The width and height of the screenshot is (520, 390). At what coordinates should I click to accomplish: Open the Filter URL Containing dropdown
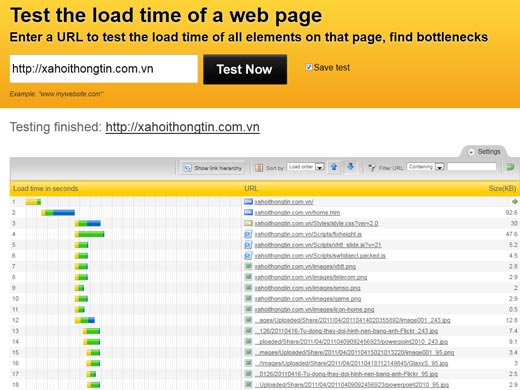point(425,167)
